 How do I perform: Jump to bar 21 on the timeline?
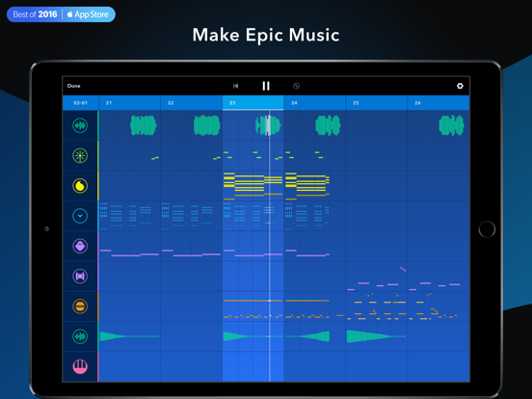tap(129, 103)
